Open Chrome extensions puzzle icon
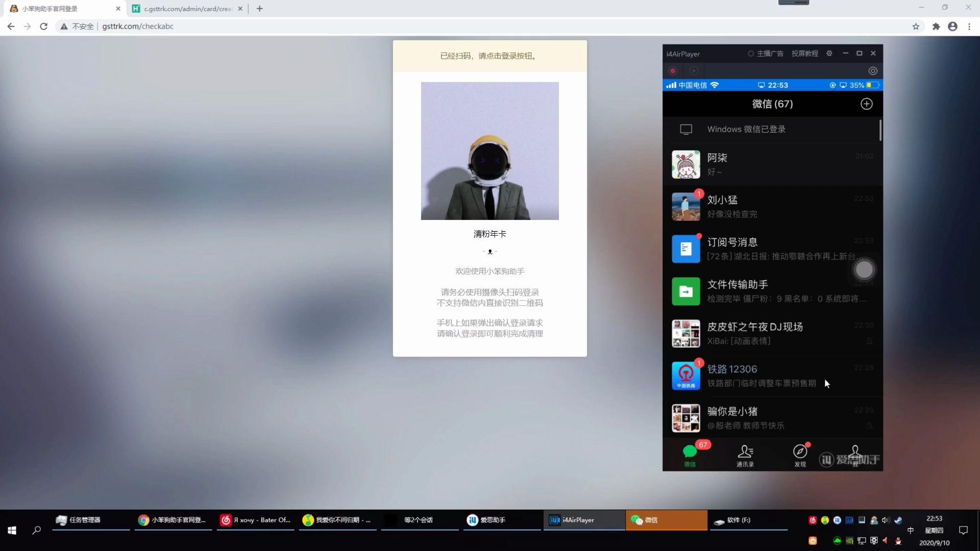The width and height of the screenshot is (980, 551). (936, 27)
